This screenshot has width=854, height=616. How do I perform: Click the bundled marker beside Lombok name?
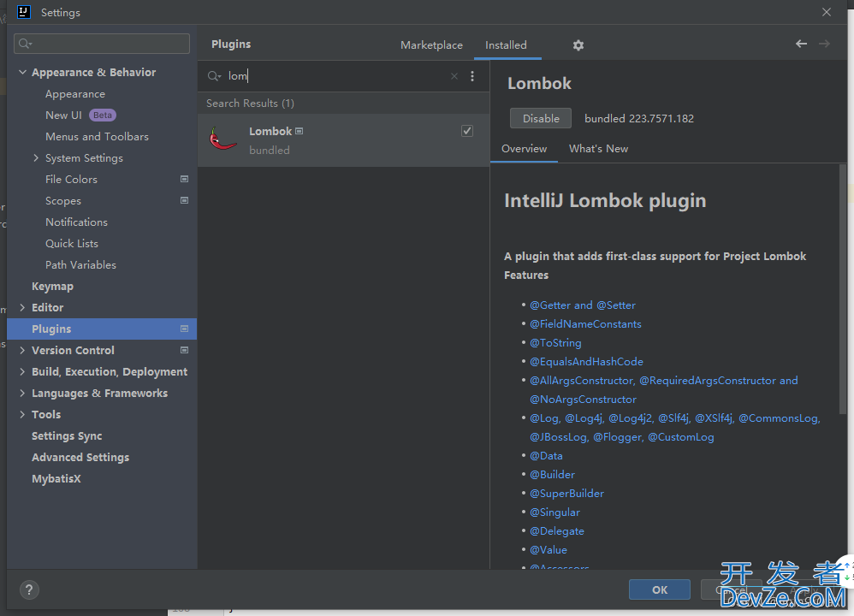coord(299,131)
